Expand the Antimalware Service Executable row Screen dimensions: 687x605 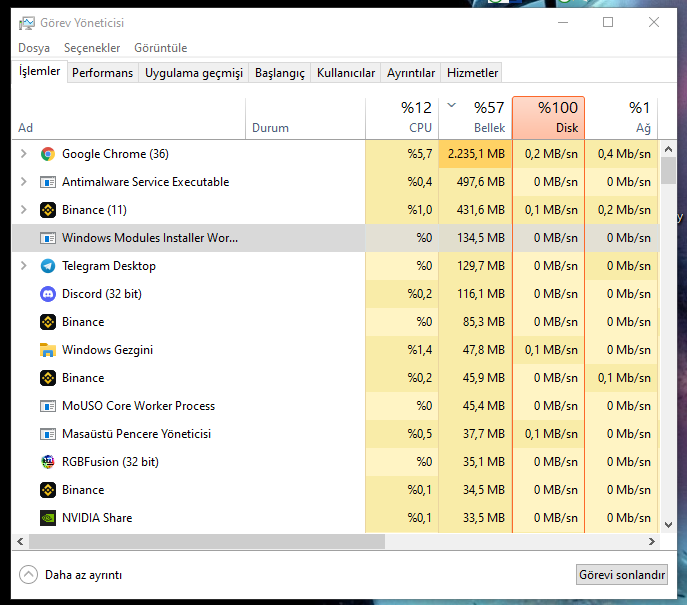tap(24, 182)
